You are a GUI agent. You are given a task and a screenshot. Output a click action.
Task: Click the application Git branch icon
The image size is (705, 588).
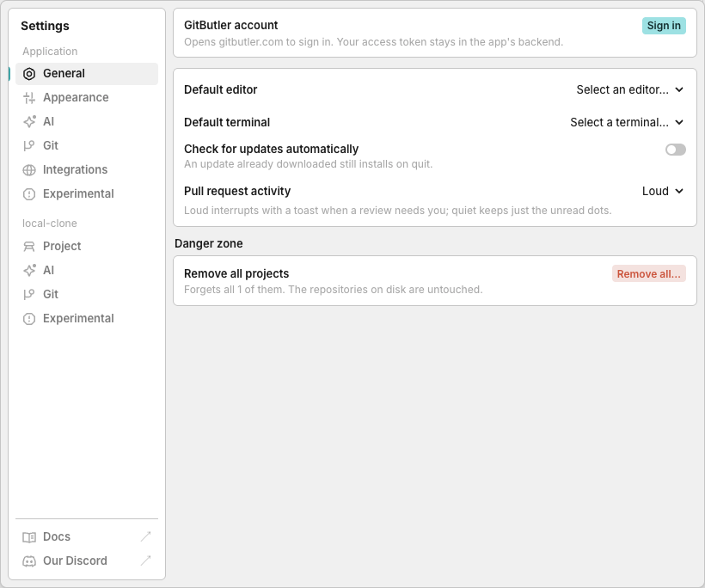click(x=29, y=145)
